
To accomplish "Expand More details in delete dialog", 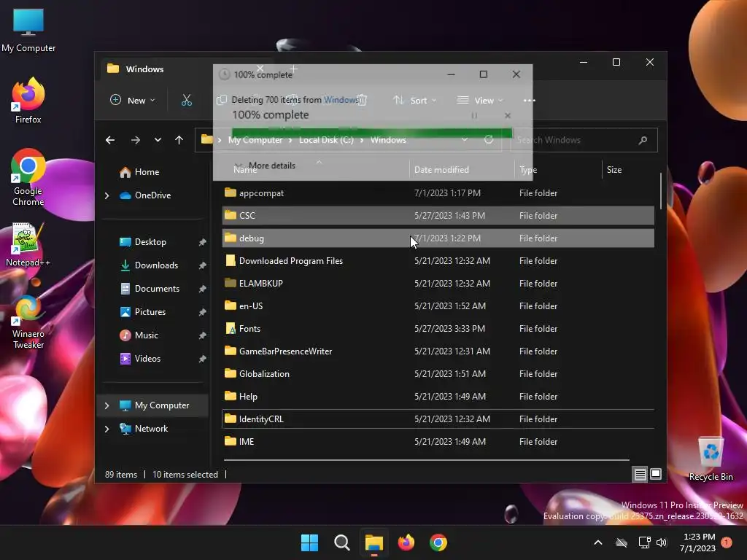I will [x=267, y=166].
